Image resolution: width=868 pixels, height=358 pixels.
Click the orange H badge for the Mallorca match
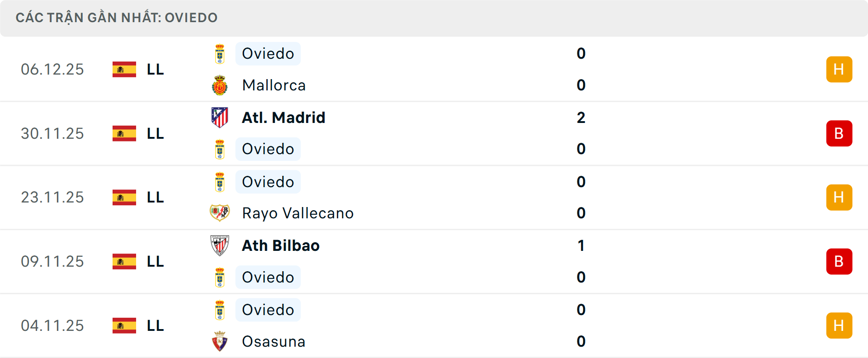[839, 69]
